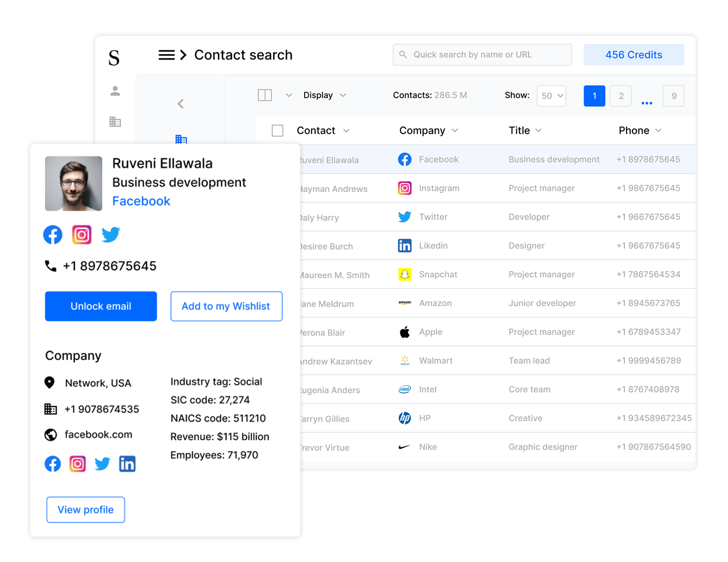Click the Snapchat logo in the table
Screen dimensions: 728x562
point(405,274)
